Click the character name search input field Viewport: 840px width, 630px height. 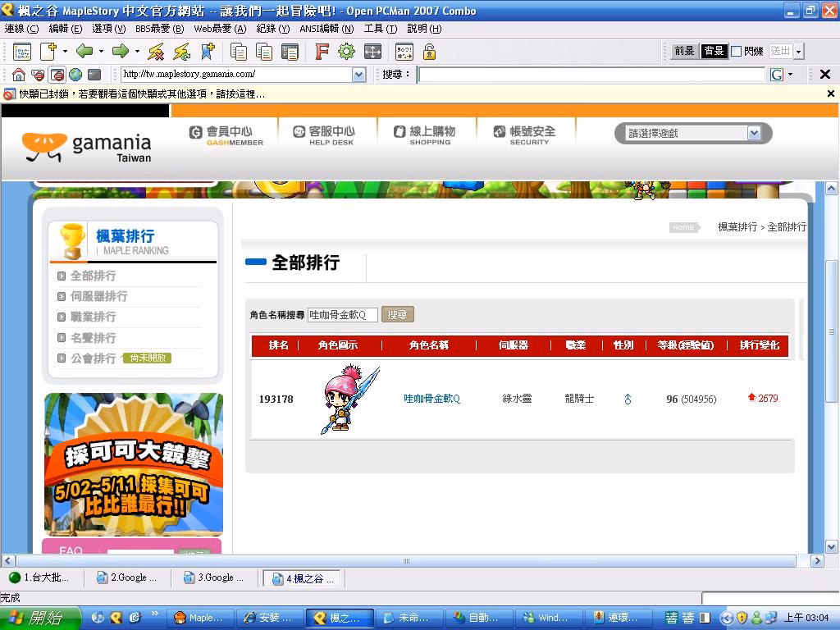[342, 315]
